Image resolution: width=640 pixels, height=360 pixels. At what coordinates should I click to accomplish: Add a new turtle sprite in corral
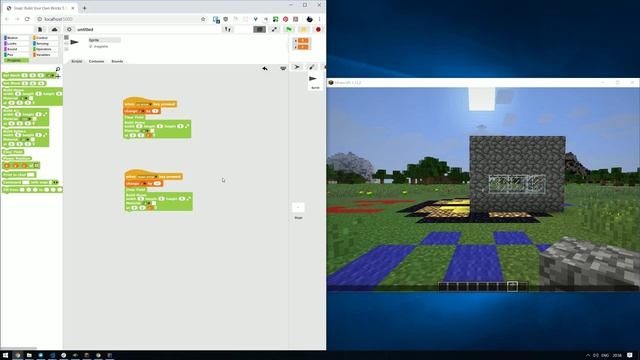click(297, 67)
